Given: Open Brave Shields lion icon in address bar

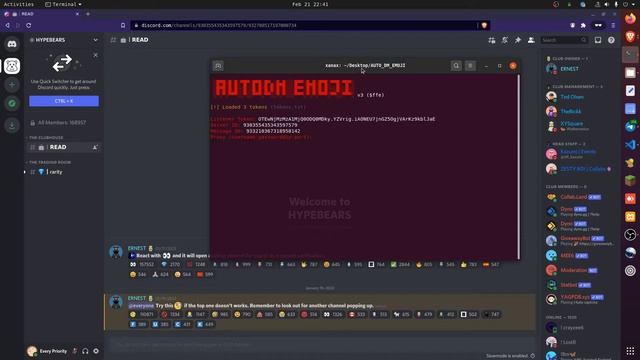Looking at the screenshot, I should tap(484, 25).
